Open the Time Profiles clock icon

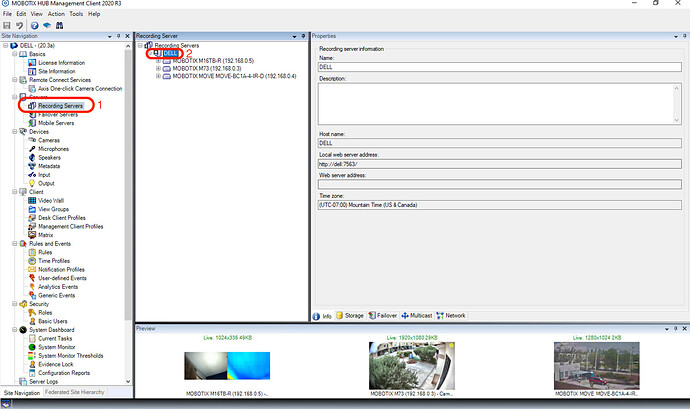coord(32,261)
